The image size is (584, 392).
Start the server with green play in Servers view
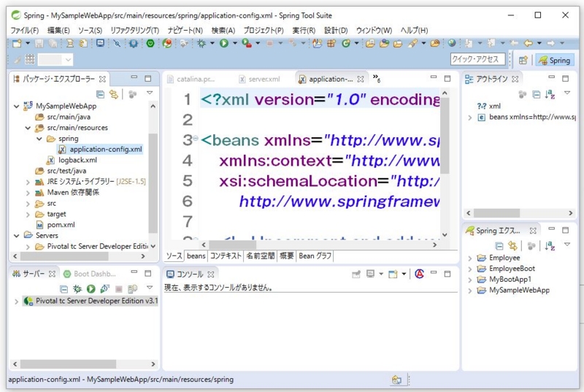91,289
